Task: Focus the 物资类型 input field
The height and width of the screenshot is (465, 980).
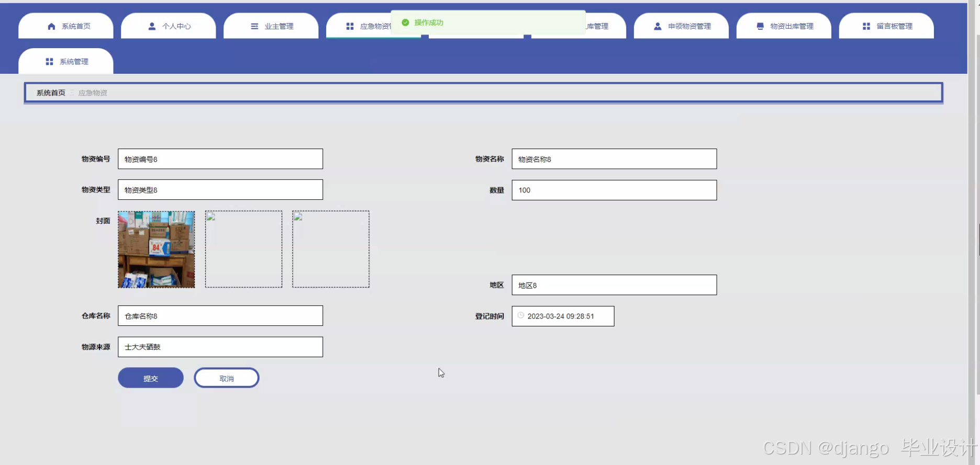Action: [220, 190]
